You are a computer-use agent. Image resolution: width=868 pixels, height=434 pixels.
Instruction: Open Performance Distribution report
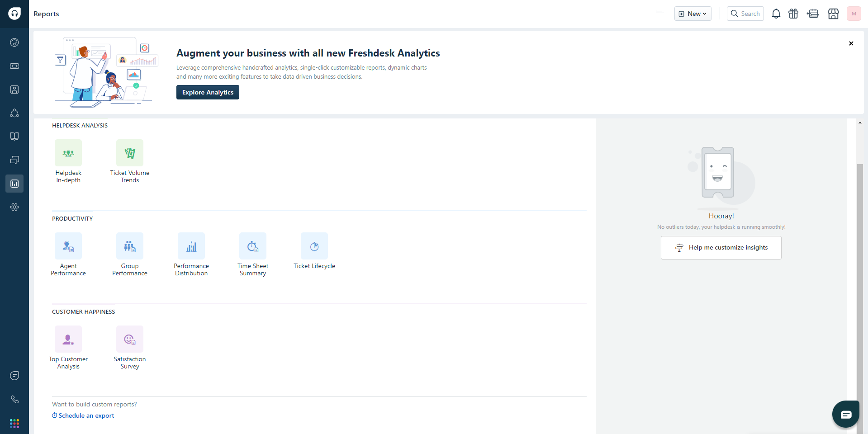[191, 255]
